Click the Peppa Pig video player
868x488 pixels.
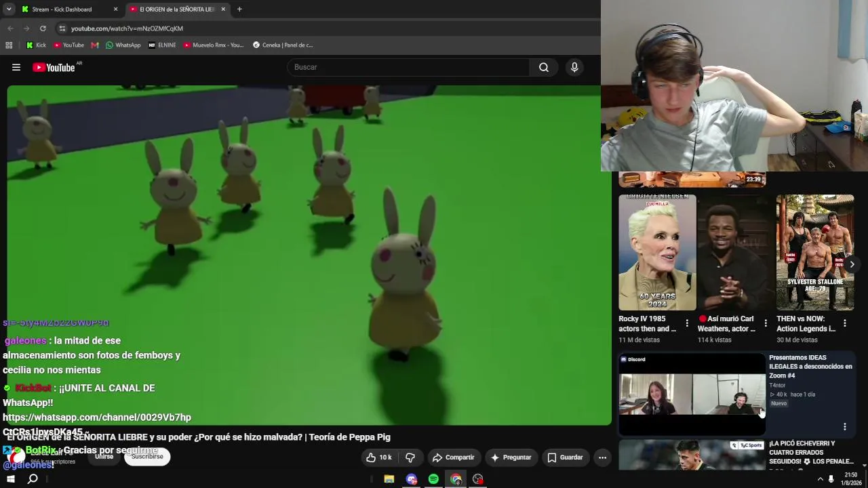coord(309,255)
